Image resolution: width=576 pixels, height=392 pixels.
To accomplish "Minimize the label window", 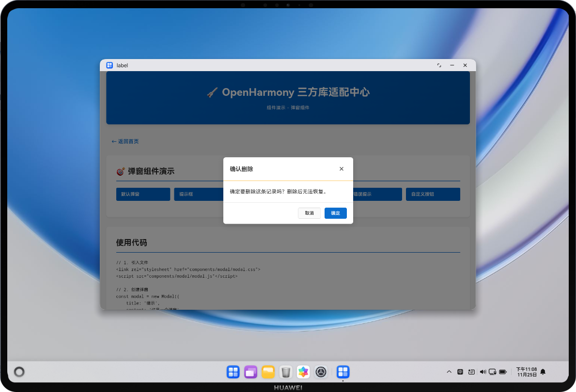I will (452, 65).
